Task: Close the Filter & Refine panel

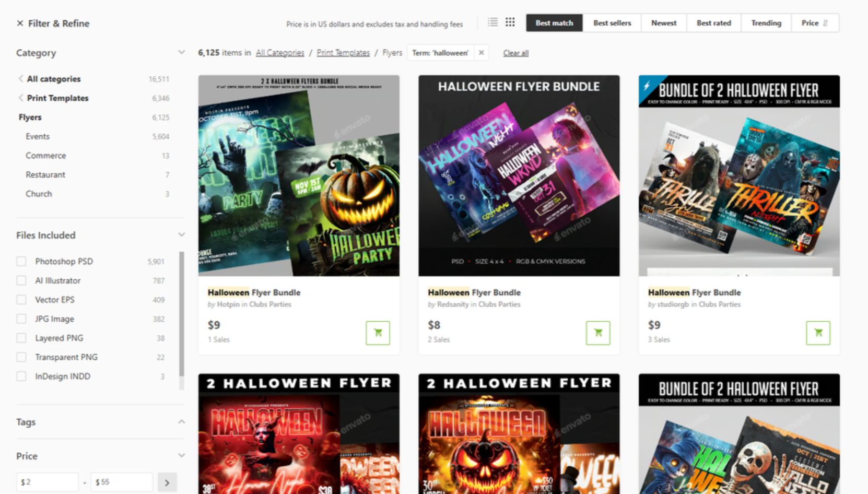Action: (x=20, y=23)
